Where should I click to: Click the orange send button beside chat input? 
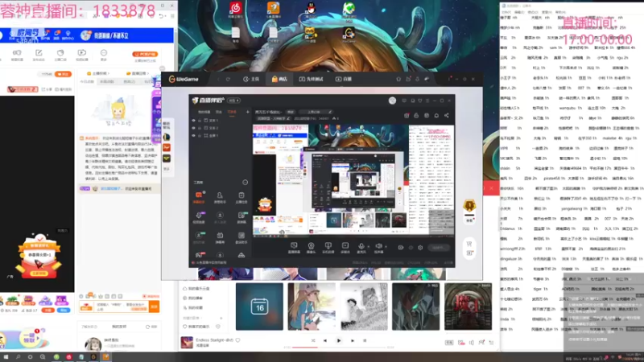point(154,306)
